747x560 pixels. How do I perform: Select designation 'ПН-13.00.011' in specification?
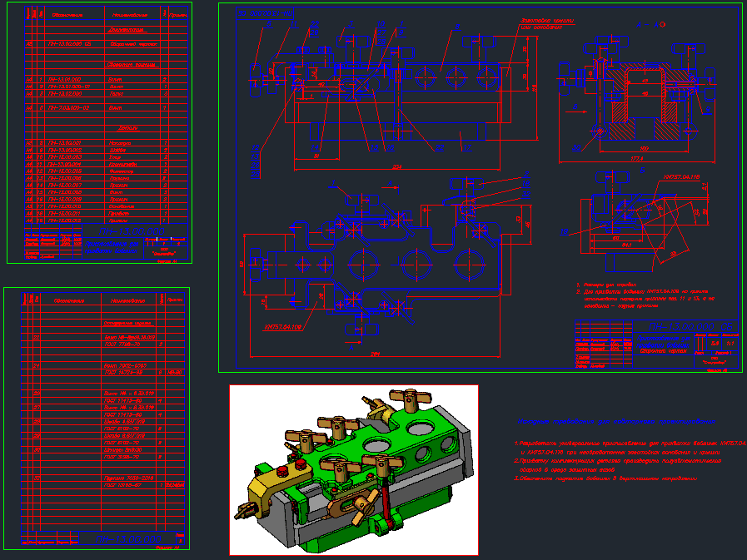(x=64, y=214)
